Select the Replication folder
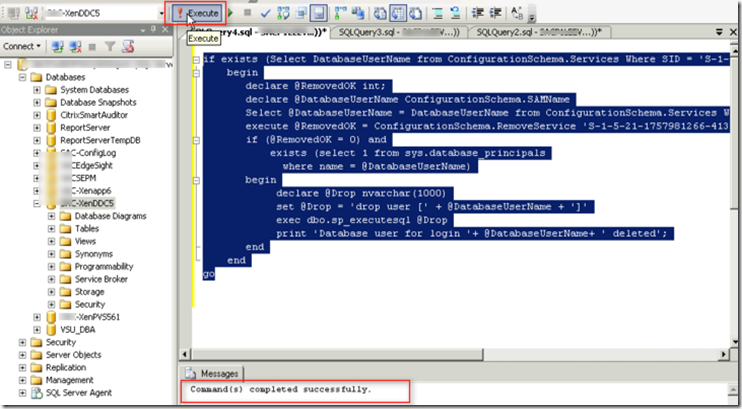742x409 pixels. (66, 368)
